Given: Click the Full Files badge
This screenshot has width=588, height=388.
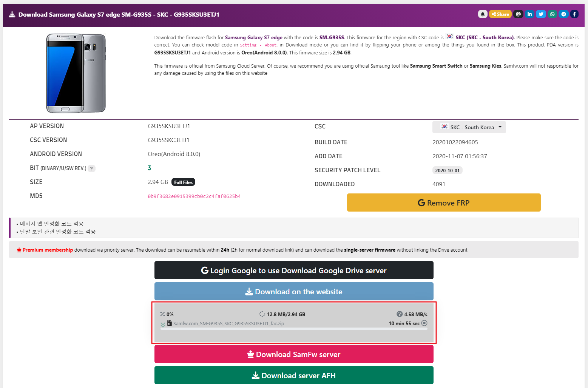Looking at the screenshot, I should [183, 182].
